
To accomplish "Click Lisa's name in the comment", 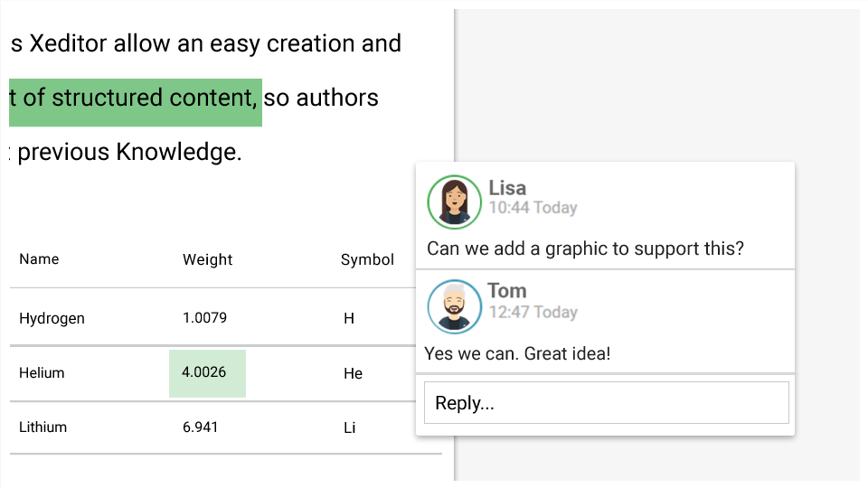I will coord(507,188).
